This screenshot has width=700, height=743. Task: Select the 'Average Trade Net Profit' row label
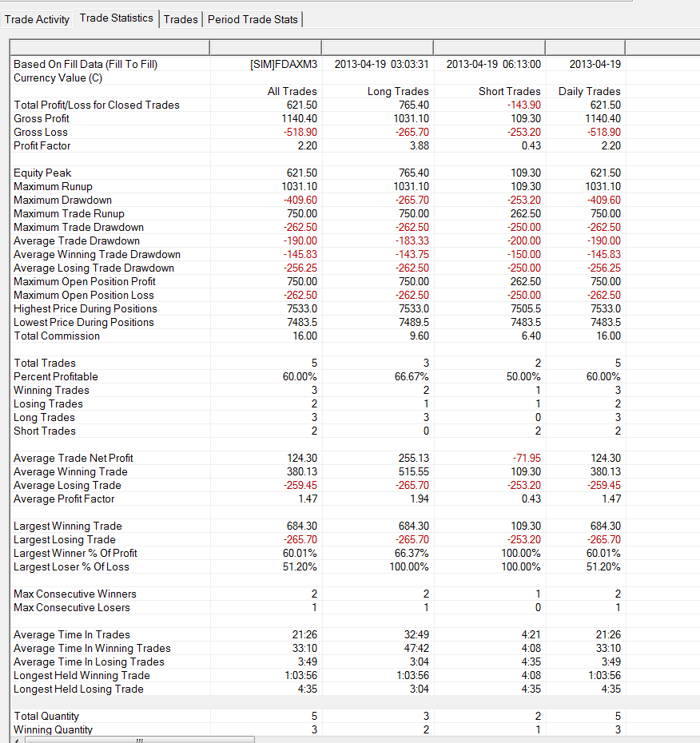pos(74,459)
